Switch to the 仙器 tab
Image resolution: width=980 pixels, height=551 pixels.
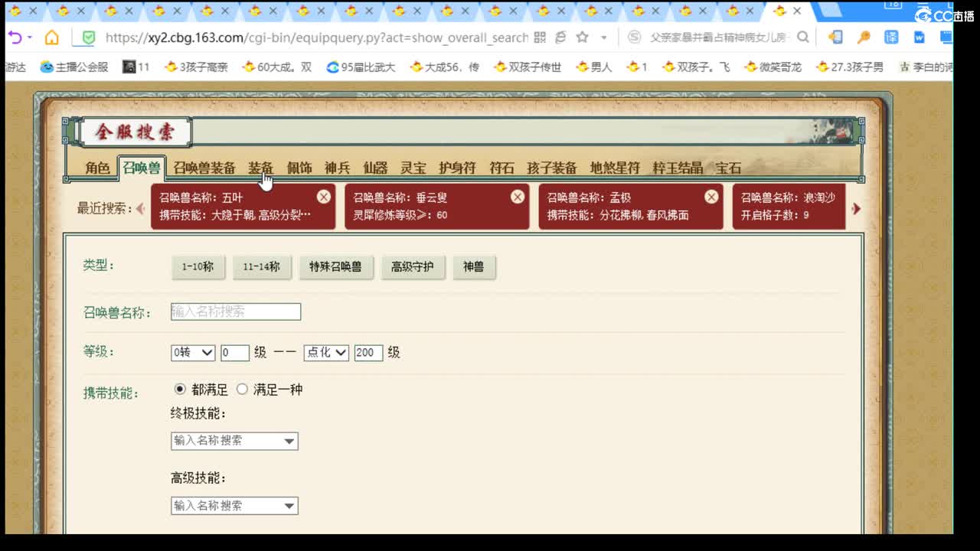click(x=375, y=168)
